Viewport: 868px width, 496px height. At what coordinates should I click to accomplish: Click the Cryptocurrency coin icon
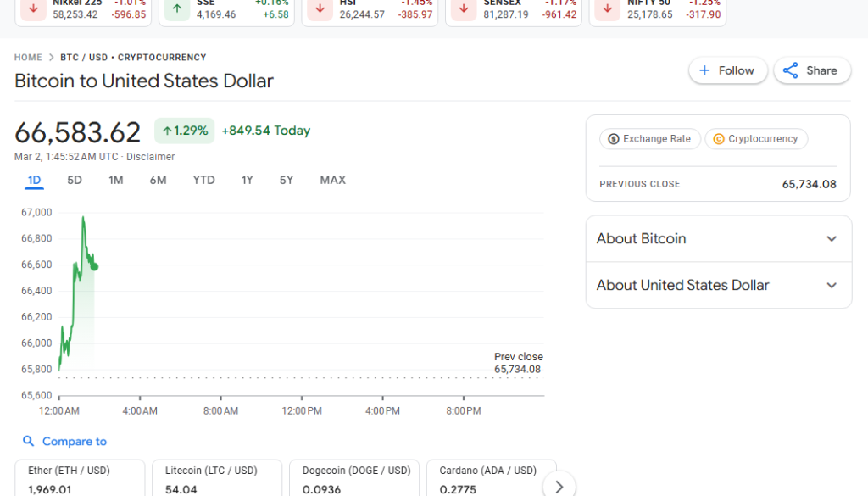[x=719, y=139]
